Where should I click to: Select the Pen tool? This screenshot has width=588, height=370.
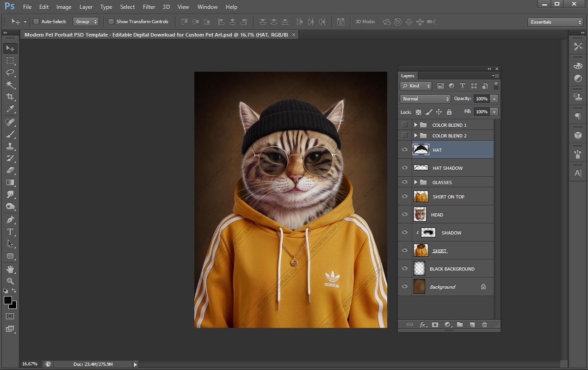tap(10, 220)
